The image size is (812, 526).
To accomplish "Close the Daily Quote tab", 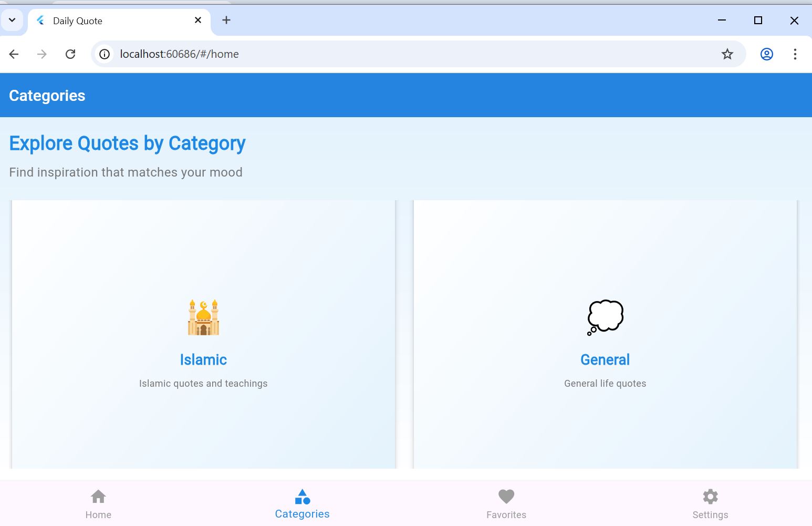I will point(198,20).
